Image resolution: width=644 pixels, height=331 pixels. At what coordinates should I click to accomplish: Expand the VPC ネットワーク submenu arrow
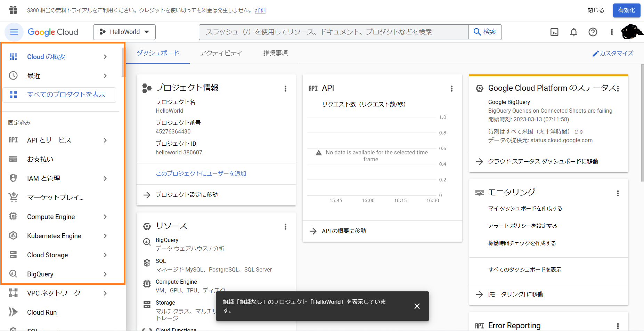click(x=105, y=293)
